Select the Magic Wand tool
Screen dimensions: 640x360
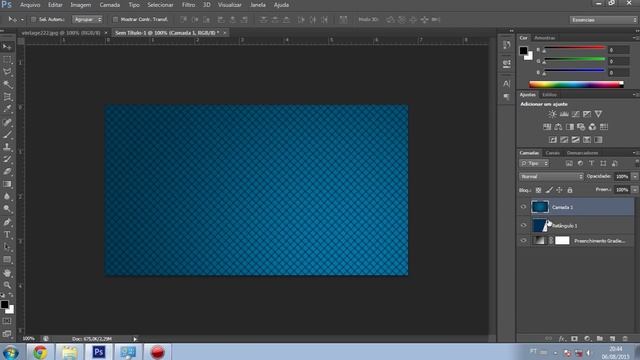7,84
